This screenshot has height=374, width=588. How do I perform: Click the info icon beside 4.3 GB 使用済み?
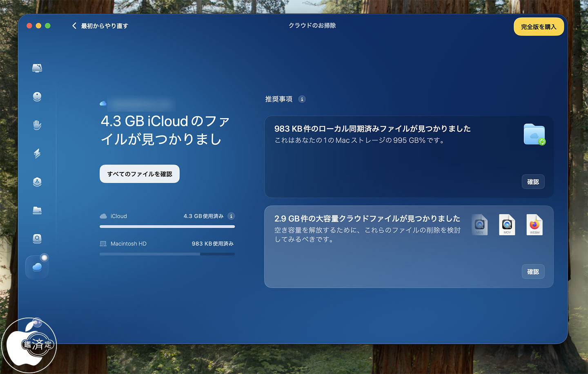click(x=231, y=216)
